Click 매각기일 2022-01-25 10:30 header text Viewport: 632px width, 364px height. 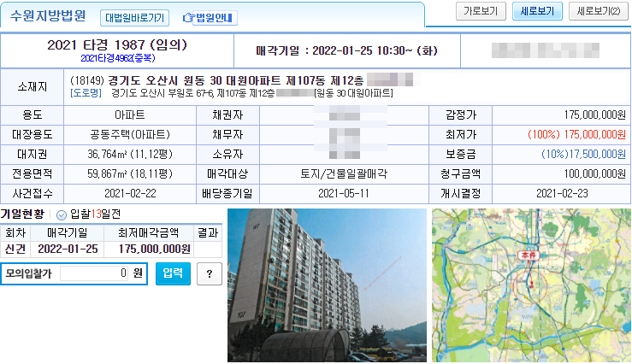(x=346, y=50)
